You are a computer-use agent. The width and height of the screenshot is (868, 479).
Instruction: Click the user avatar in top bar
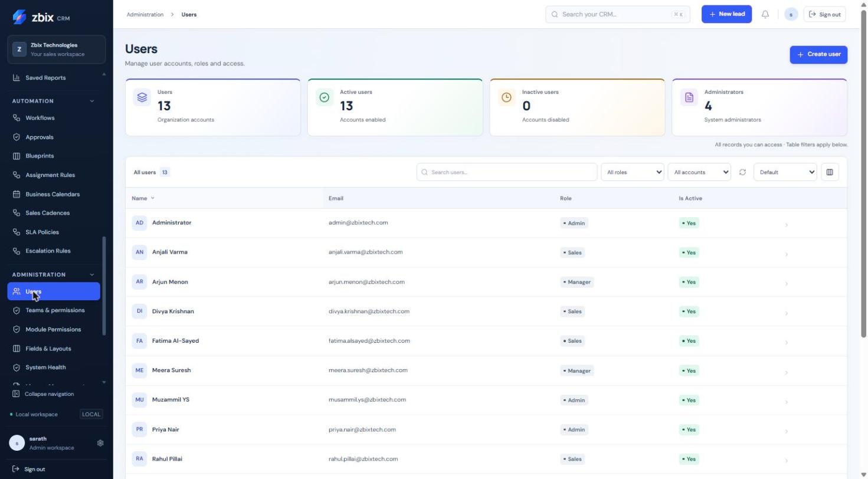pos(791,14)
